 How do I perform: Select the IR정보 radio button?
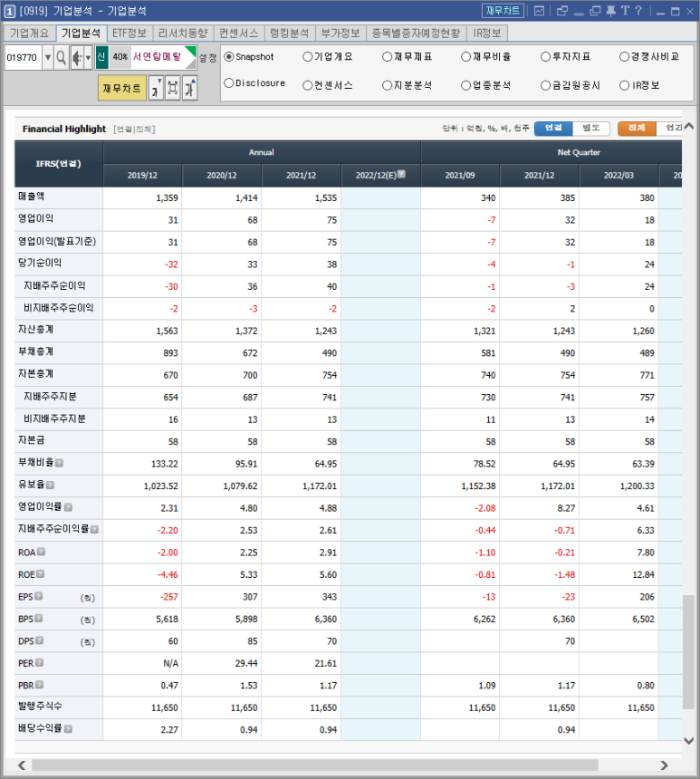[x=625, y=85]
